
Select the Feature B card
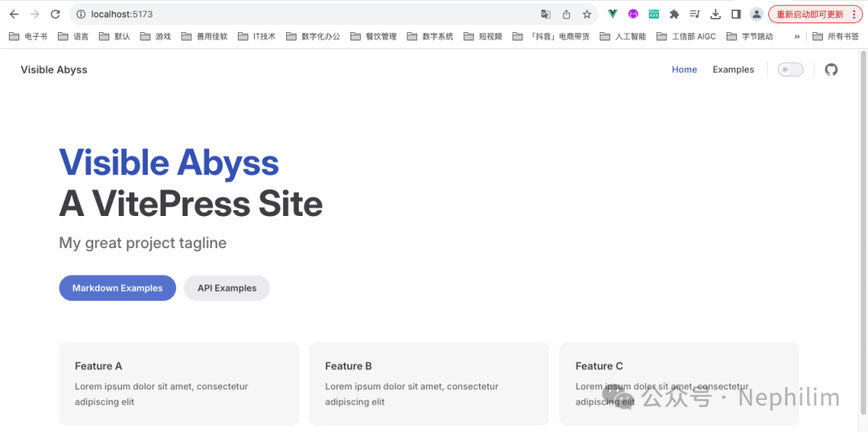429,383
